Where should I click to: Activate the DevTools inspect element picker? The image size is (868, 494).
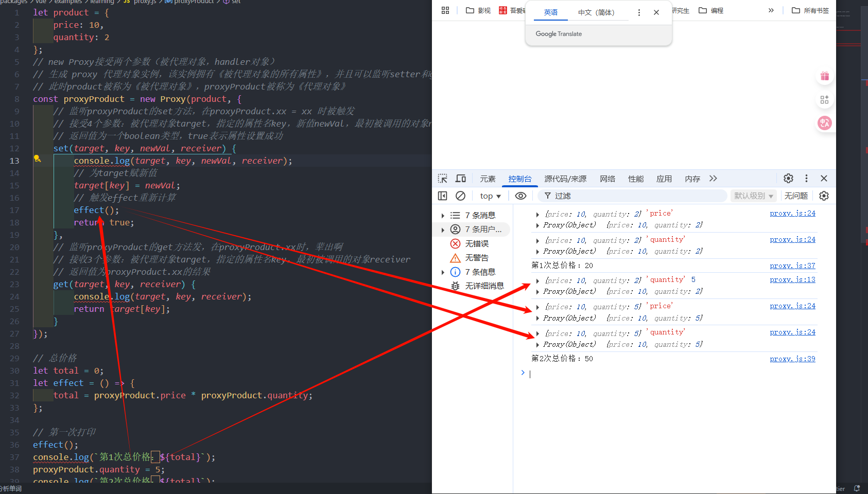(443, 179)
